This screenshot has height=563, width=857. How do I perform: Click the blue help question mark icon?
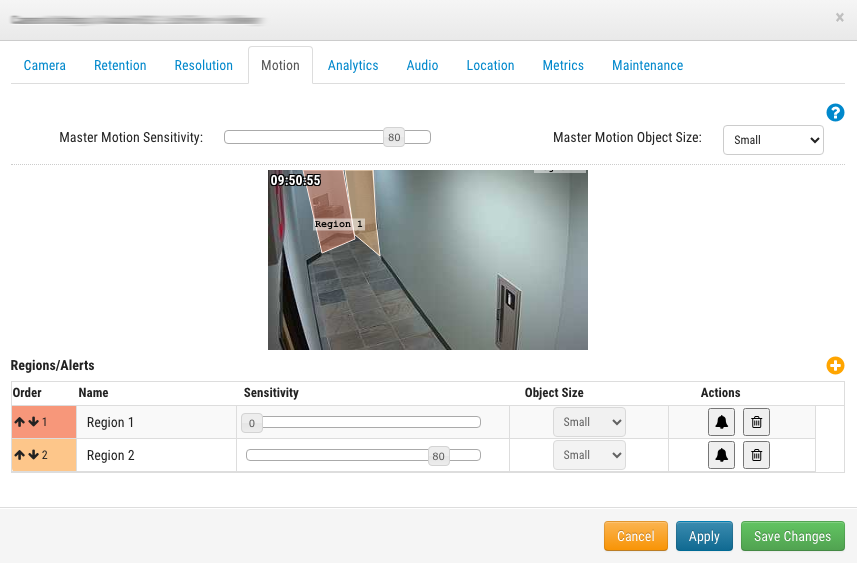coord(835,113)
